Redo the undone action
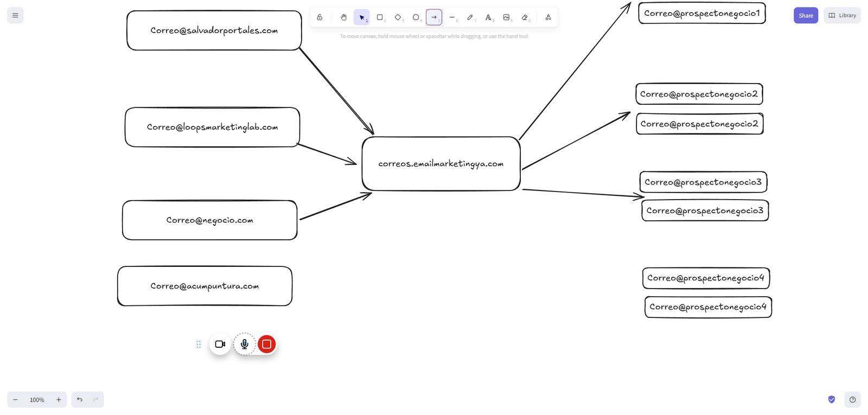Screen dimensions: 868x415 96,400
